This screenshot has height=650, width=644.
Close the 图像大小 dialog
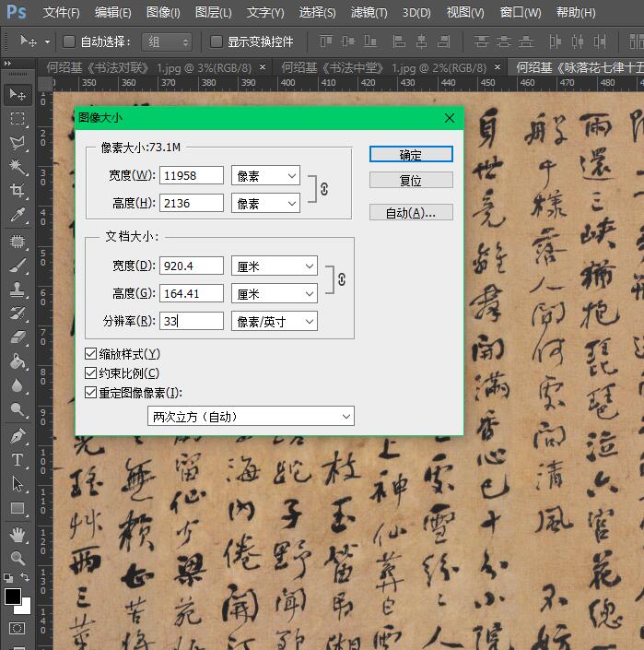point(450,118)
